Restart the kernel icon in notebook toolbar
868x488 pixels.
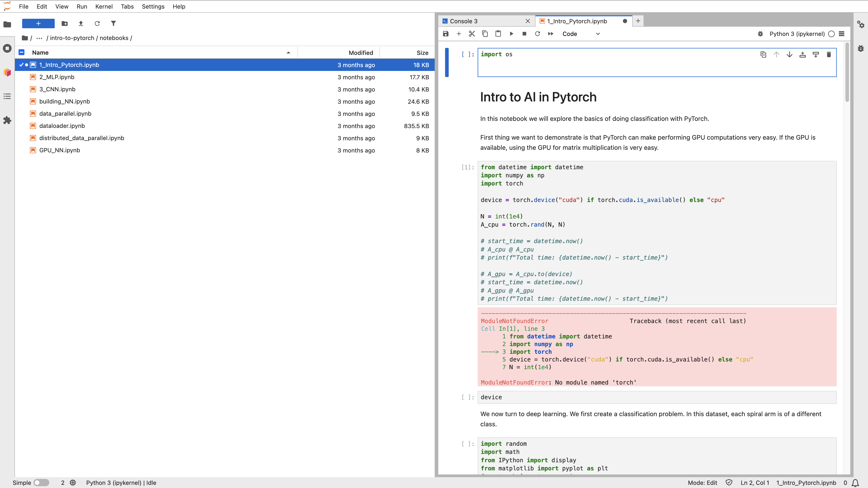pyautogui.click(x=538, y=34)
